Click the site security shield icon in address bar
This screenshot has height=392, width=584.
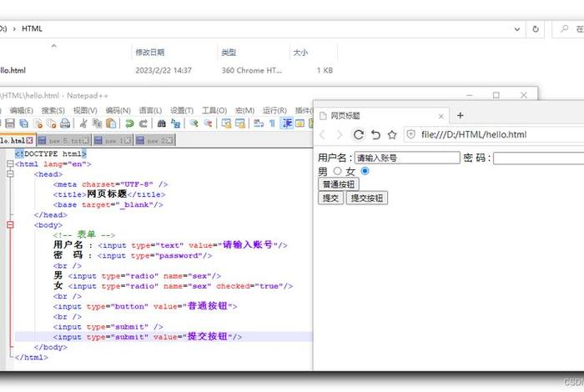410,135
